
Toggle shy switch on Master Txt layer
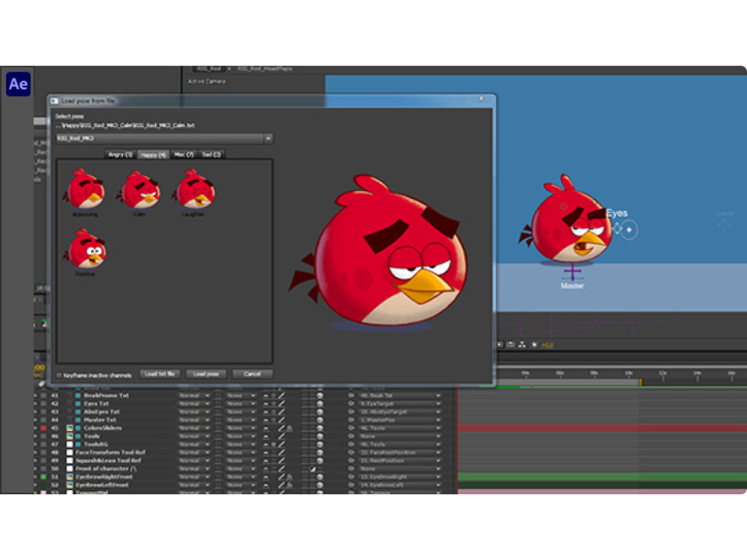point(266,420)
